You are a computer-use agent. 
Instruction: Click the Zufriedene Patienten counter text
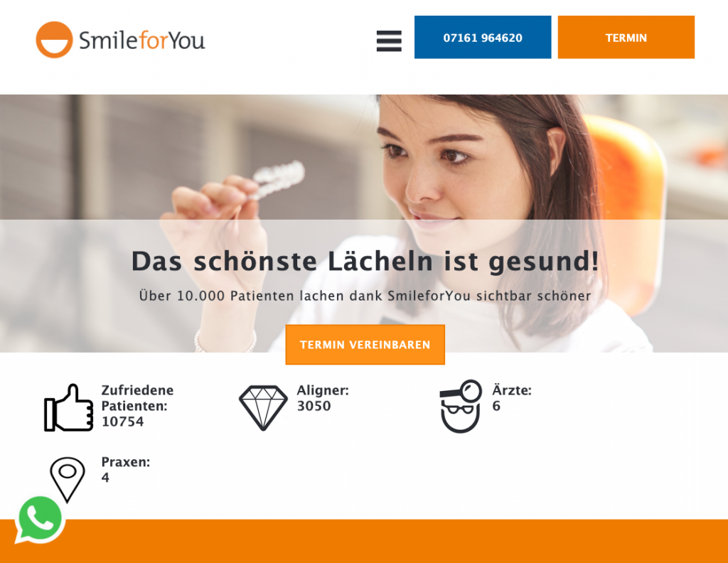coord(137,406)
